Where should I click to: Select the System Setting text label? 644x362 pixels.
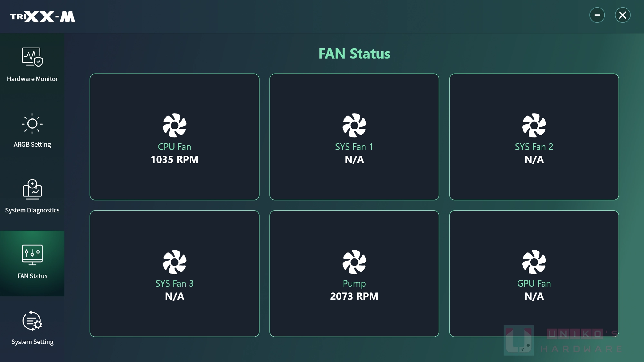[32, 342]
